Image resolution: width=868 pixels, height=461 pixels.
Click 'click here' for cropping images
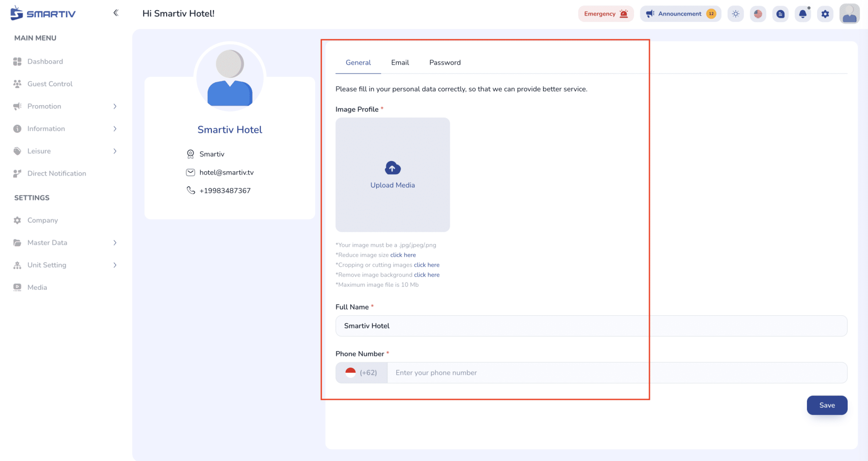pos(427,265)
